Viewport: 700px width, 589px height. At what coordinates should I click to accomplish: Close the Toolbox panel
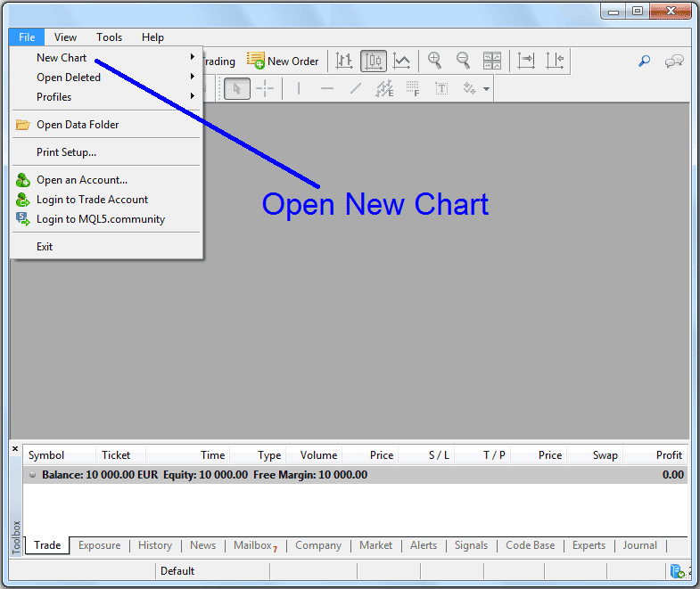(x=15, y=449)
